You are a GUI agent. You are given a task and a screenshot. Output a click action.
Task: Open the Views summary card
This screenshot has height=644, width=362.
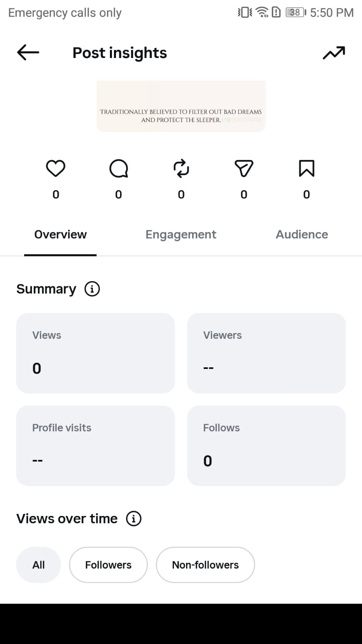95,353
